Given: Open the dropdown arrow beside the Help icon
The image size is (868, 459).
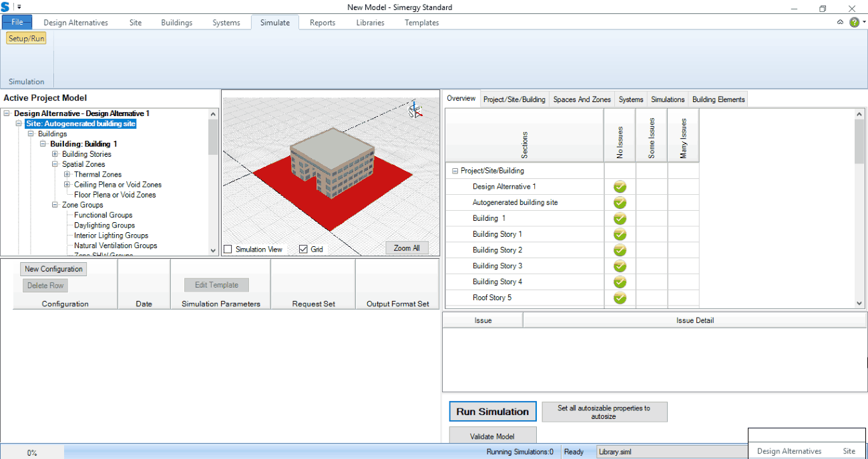Looking at the screenshot, I should tap(864, 22).
